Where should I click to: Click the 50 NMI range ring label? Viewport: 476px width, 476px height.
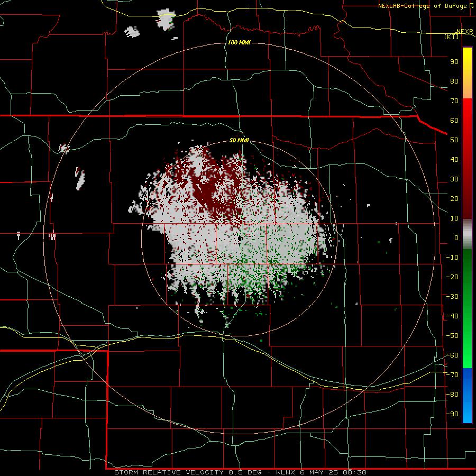coord(239,140)
